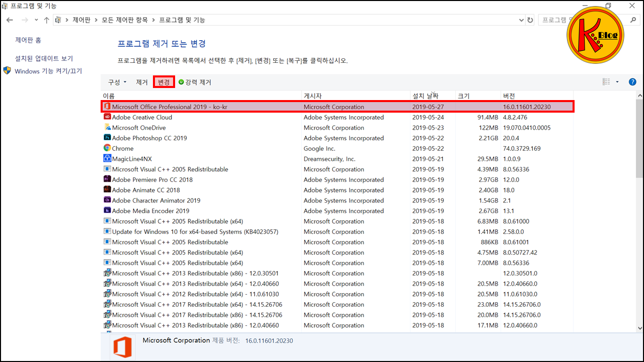Click the '2.21GB' size cell
Screen dimensions: 644x362
[489, 138]
